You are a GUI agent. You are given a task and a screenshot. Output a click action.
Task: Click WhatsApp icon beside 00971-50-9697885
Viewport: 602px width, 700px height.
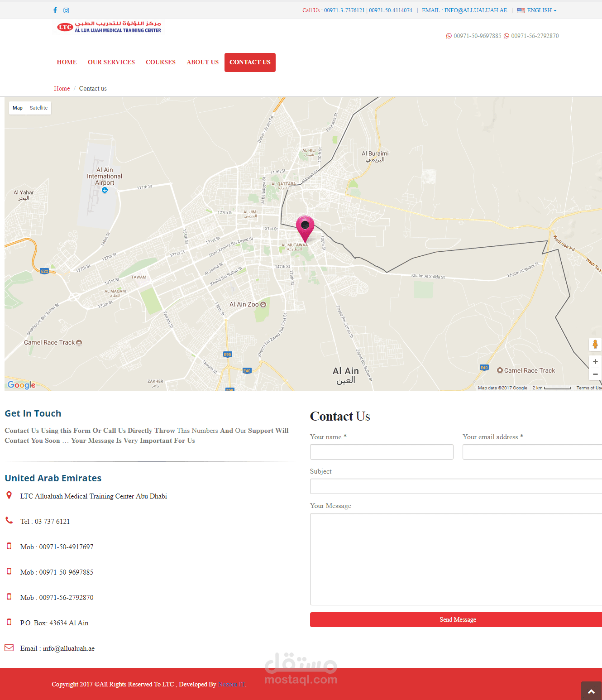(449, 36)
